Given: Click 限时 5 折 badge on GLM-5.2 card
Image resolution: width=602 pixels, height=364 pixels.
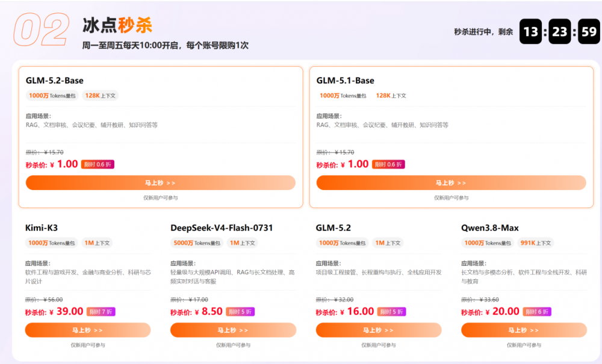Looking at the screenshot, I should [392, 312].
